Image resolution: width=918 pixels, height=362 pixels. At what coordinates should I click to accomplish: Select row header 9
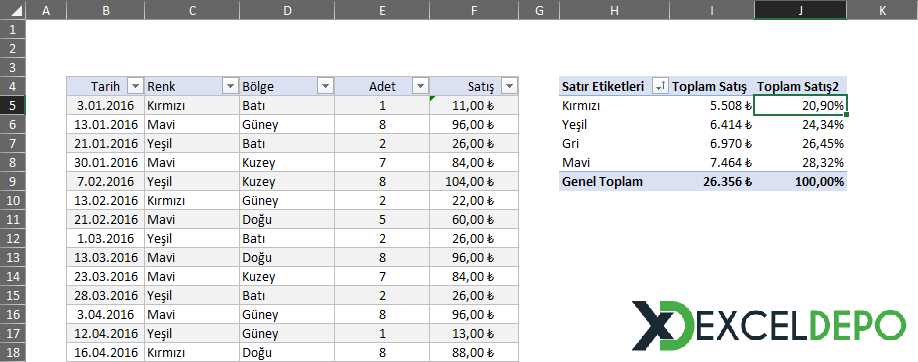[13, 182]
